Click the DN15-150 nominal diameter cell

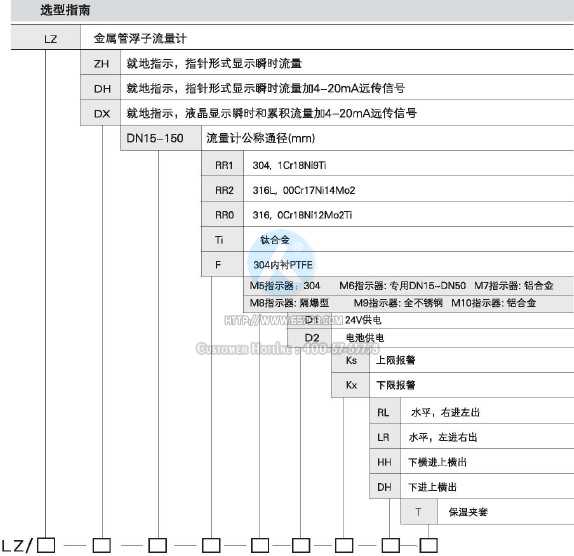tap(161, 138)
